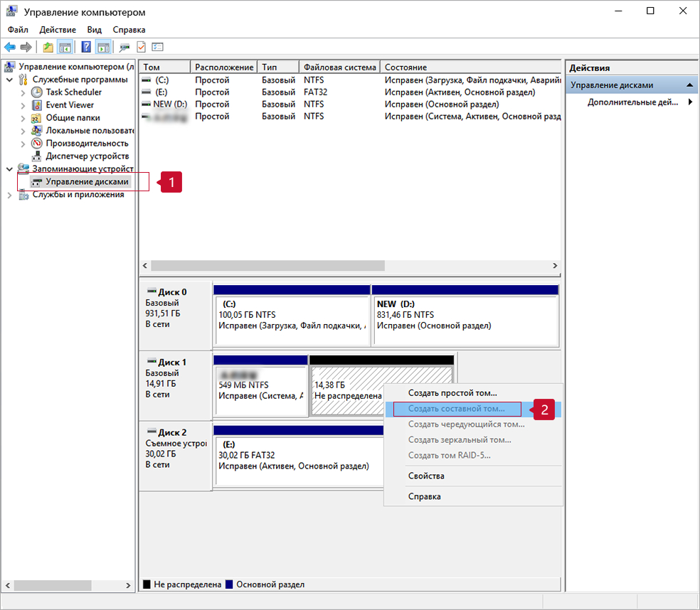Click Свойства in the context menu
The width and height of the screenshot is (700, 610).
(425, 476)
